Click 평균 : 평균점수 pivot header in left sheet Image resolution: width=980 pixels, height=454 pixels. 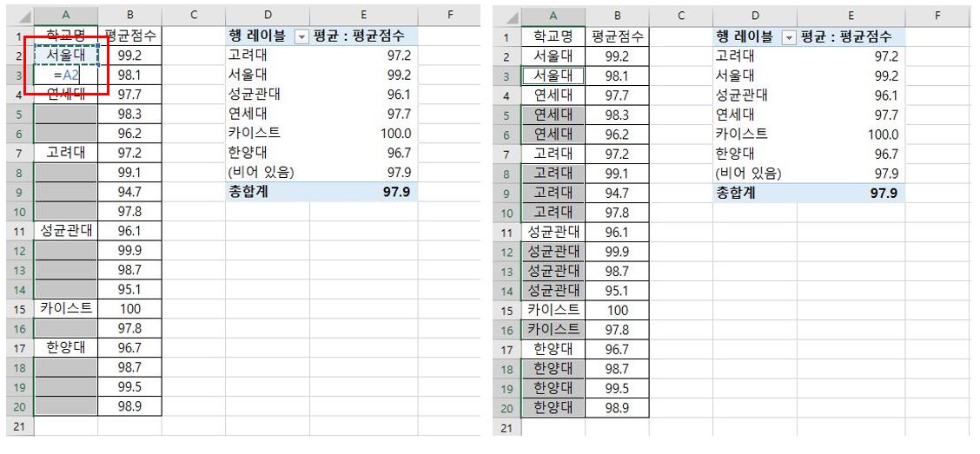359,36
